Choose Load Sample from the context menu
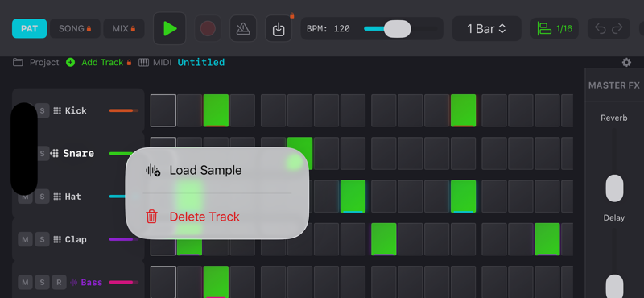 tap(217, 170)
